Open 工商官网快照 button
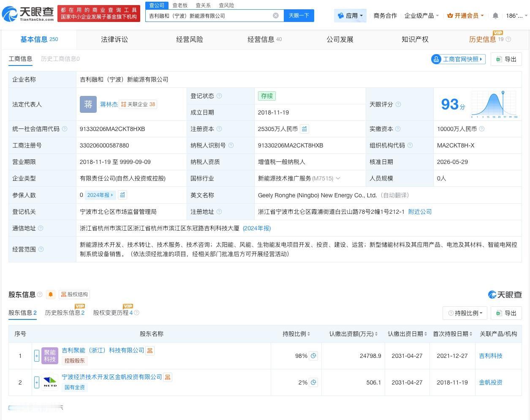This screenshot has width=530, height=420. (x=458, y=59)
